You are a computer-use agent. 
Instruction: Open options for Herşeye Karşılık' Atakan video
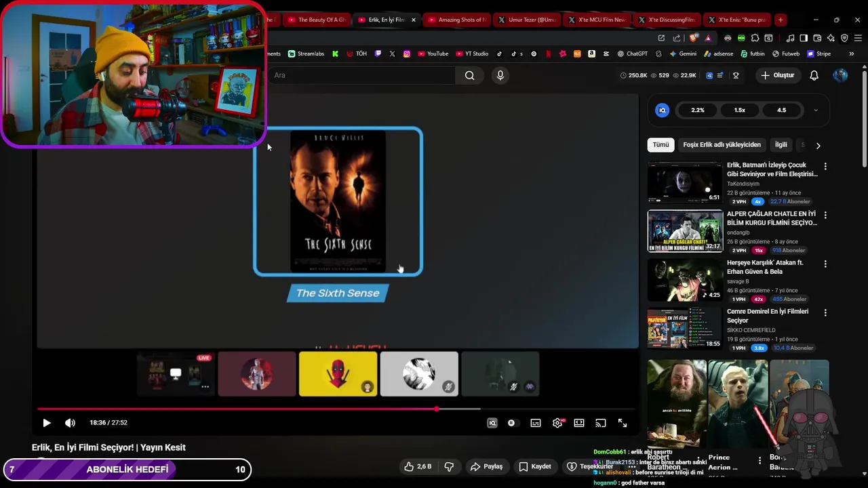coord(825,264)
